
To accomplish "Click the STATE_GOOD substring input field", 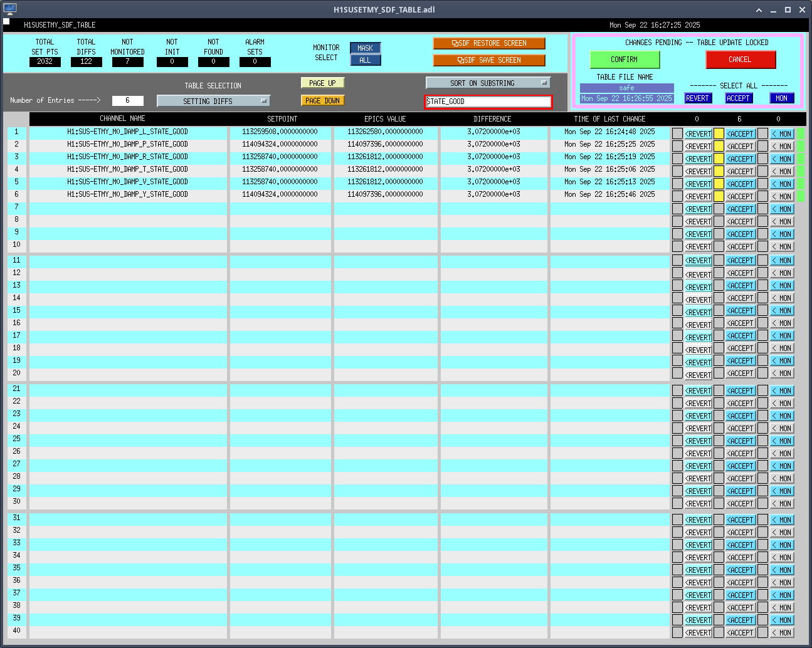I will click(488, 102).
